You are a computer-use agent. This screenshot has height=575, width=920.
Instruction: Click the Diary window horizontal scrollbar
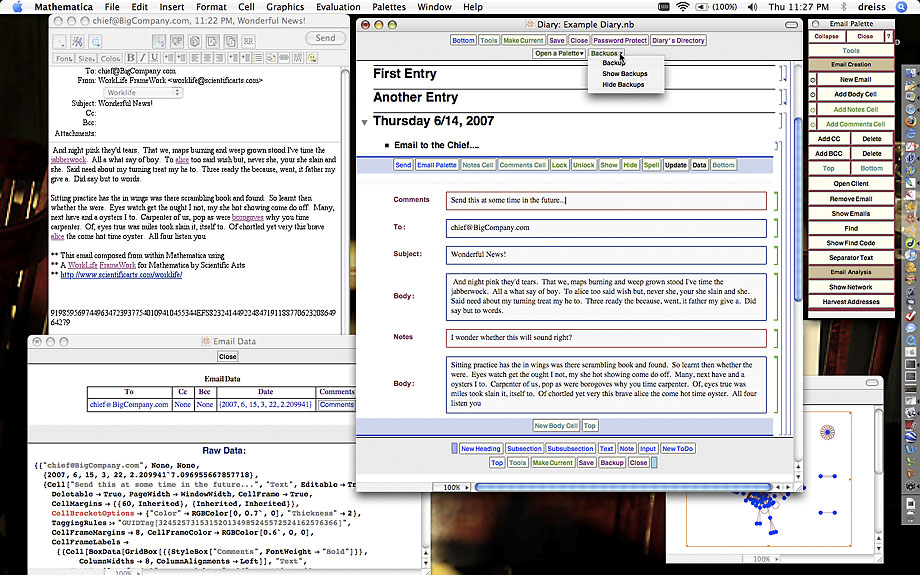[620, 487]
